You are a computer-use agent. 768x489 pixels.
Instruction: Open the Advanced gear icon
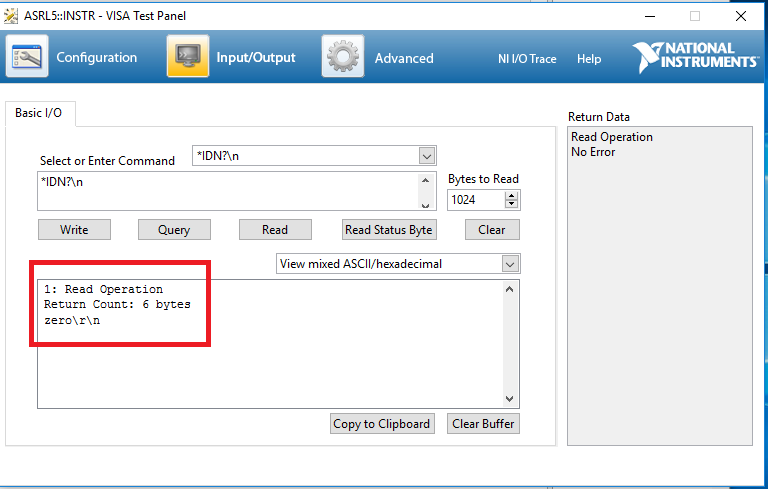(x=342, y=56)
